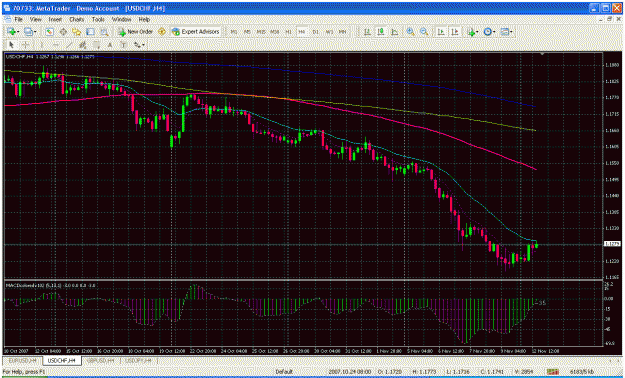
Task: Switch to the GBPUSD,H4 chart tab
Action: [101, 360]
